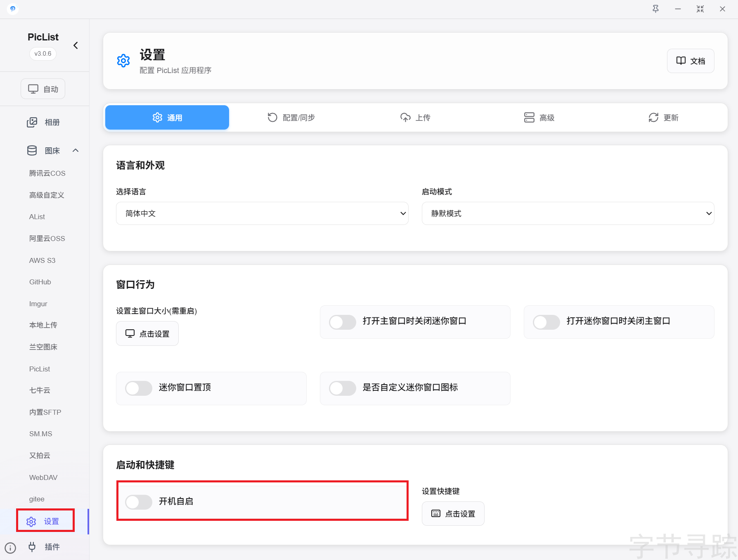Click the 自动 theme button
This screenshot has height=560, width=738.
tap(43, 89)
